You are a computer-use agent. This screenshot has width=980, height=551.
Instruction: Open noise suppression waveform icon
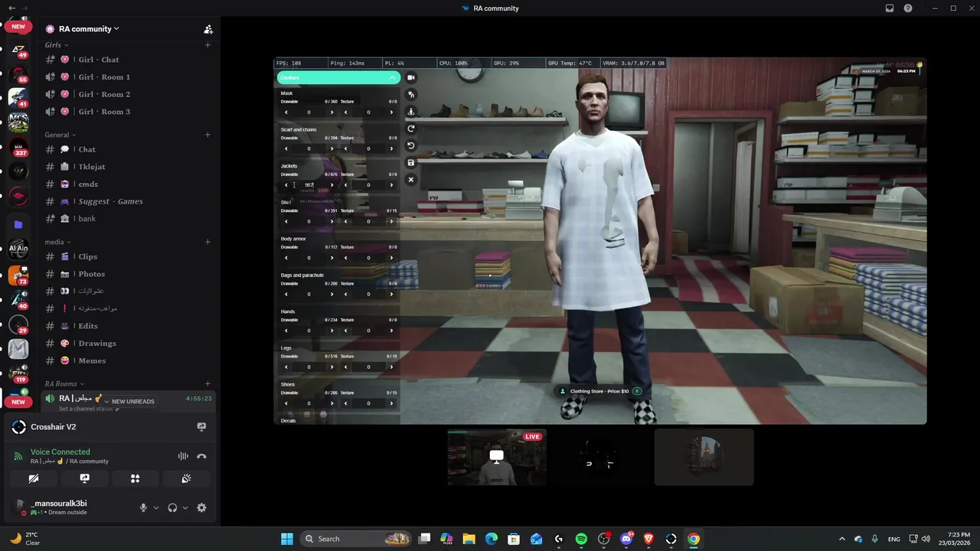pos(183,456)
